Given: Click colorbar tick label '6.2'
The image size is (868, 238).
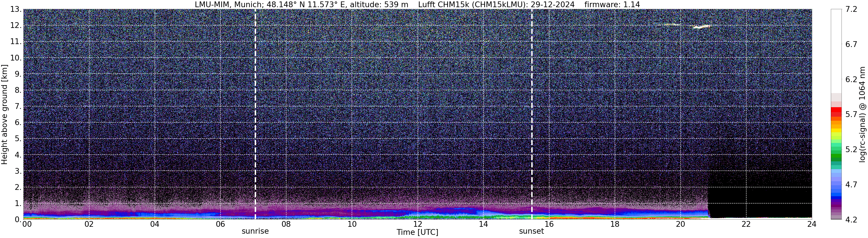Looking at the screenshot, I should [x=851, y=80].
